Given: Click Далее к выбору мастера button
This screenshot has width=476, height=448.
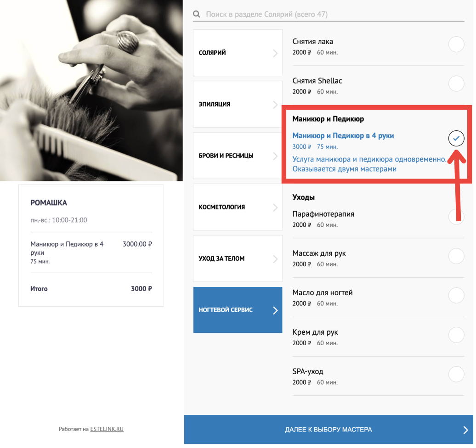Looking at the screenshot, I should 329,430.
